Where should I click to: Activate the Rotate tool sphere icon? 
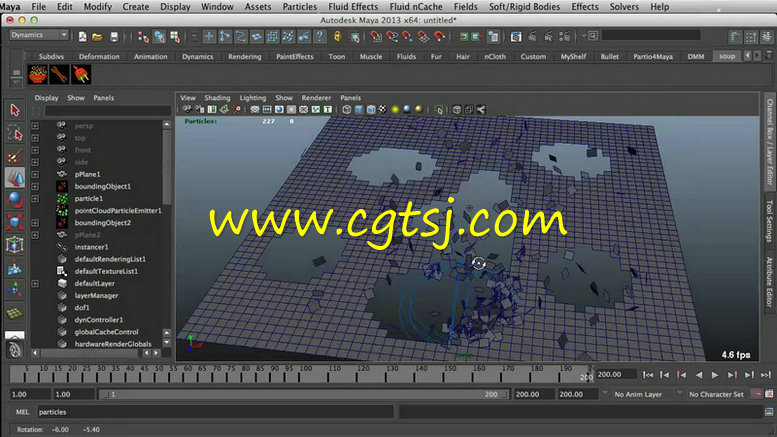(x=15, y=200)
